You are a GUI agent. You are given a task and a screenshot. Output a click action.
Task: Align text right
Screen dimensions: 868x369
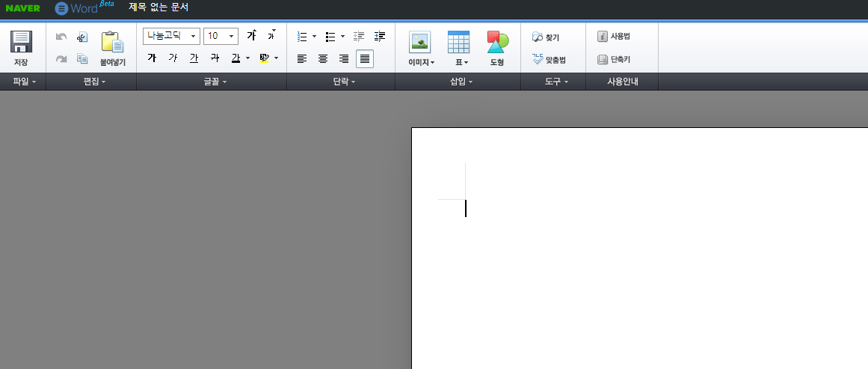click(x=344, y=58)
